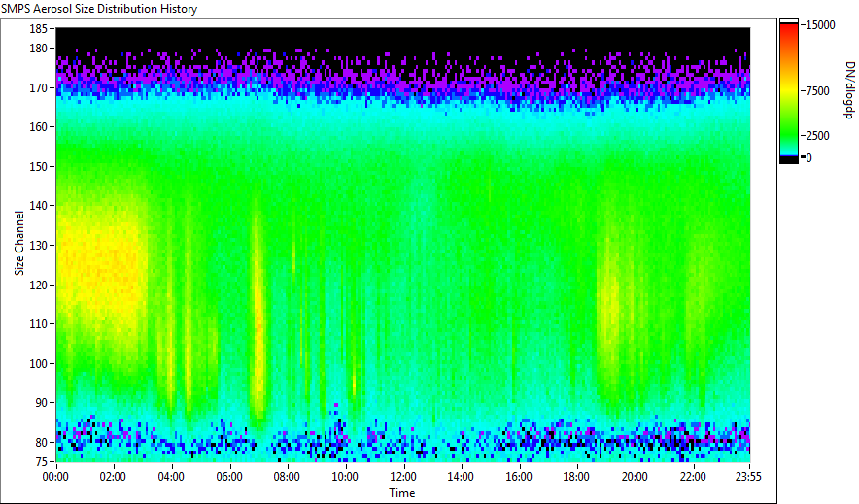Click the 18:00 time axis tick
Screen dimensions: 859x504
pyautogui.click(x=576, y=477)
